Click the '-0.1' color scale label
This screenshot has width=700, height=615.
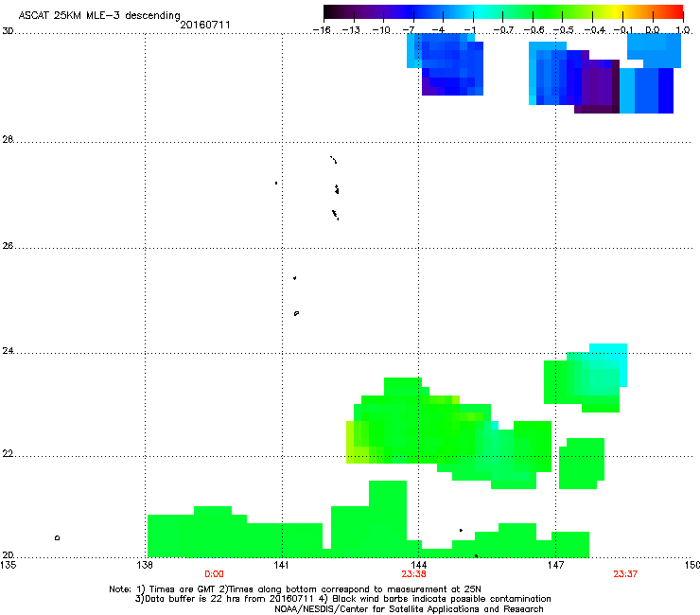point(623,30)
